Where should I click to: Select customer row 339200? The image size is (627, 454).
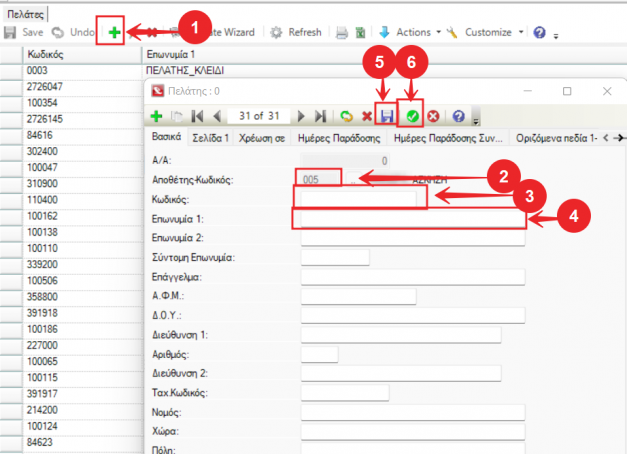pos(42,265)
